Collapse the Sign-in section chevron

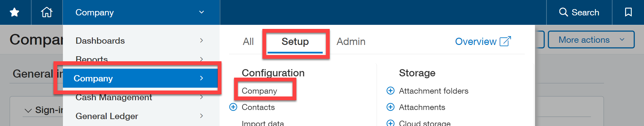click(28, 111)
